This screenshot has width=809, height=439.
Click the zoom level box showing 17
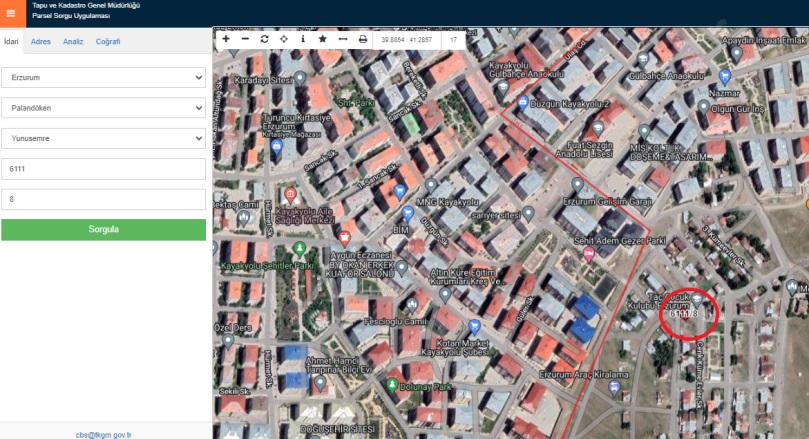pos(453,39)
